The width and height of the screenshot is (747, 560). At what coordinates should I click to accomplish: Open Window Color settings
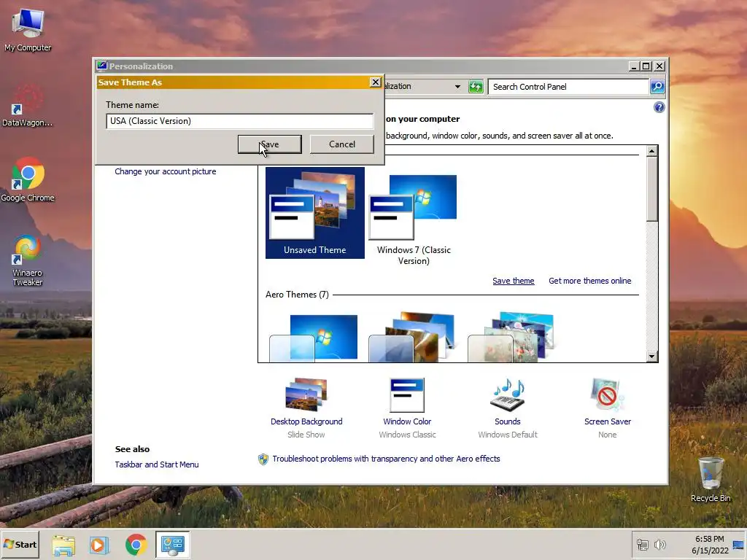tap(407, 408)
